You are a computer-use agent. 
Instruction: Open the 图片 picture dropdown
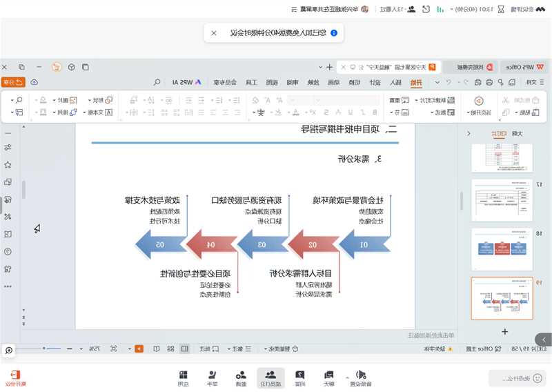[x=65, y=100]
